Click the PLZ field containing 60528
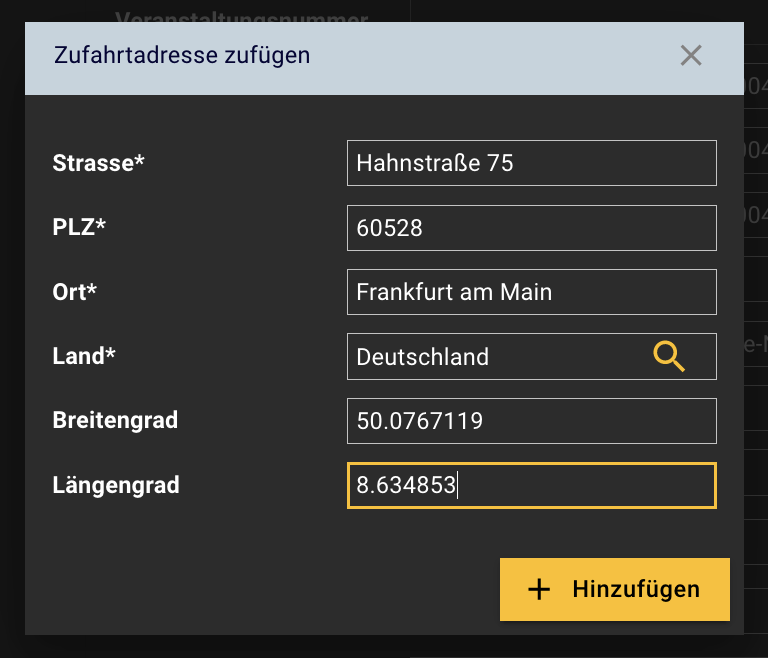768x658 pixels. pyautogui.click(x=531, y=228)
